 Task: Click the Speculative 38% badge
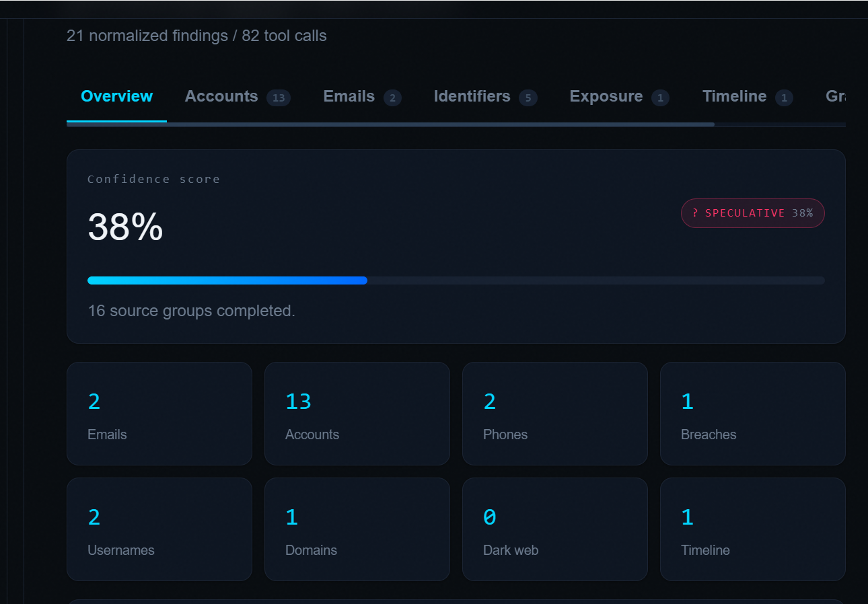(753, 213)
